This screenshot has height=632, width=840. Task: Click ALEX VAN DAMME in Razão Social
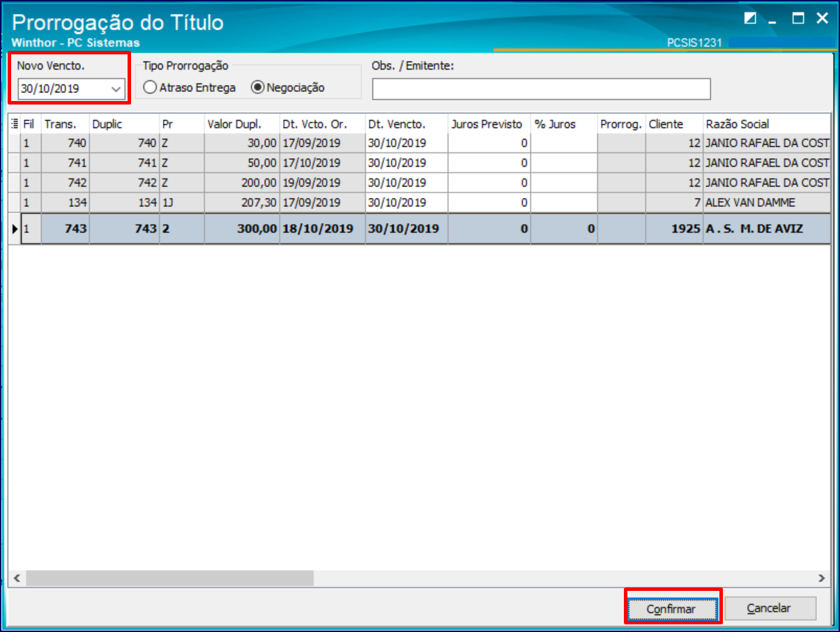pos(767,203)
